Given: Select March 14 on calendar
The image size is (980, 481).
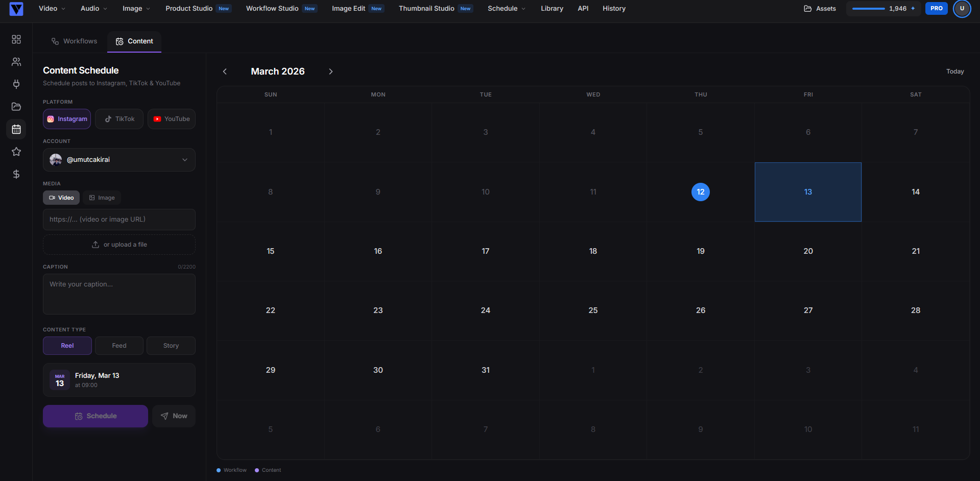Looking at the screenshot, I should point(916,192).
